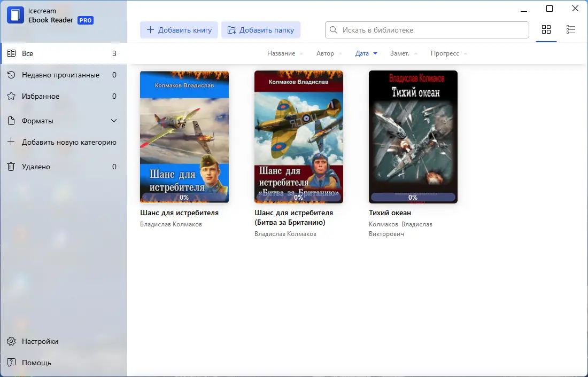588x377 pixels.
Task: Switch to grid view of the library
Action: [x=546, y=30]
